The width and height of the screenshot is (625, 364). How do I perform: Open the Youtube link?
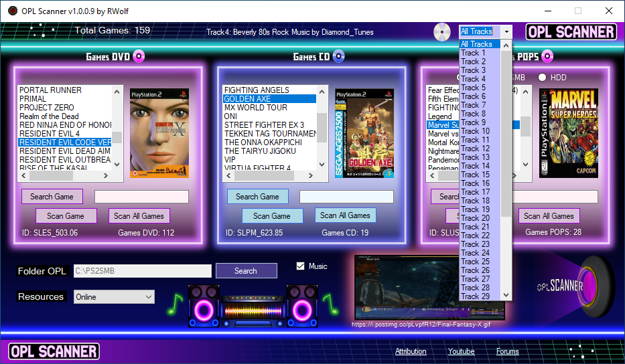461,351
